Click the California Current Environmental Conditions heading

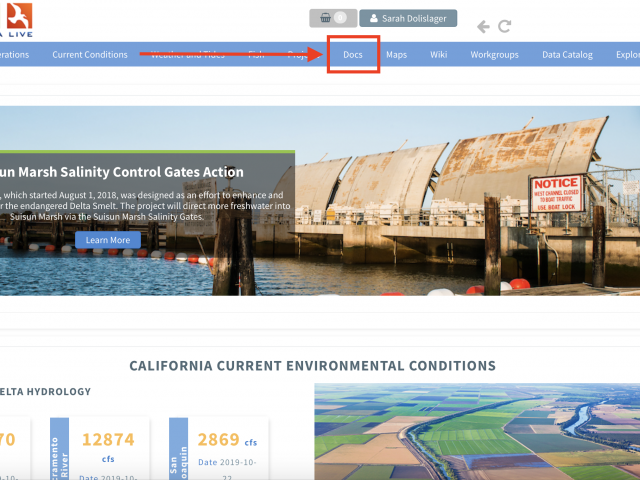(x=313, y=366)
